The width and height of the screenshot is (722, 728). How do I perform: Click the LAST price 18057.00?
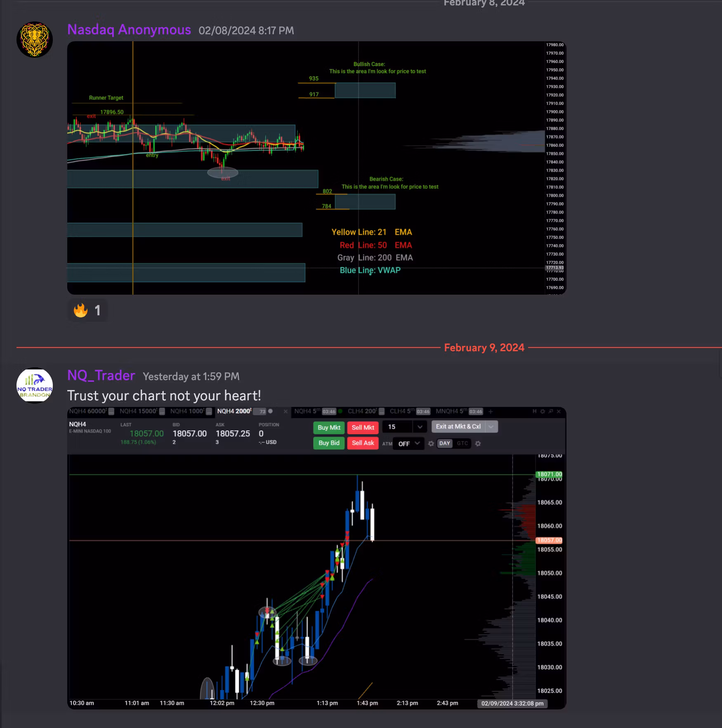[x=146, y=433]
